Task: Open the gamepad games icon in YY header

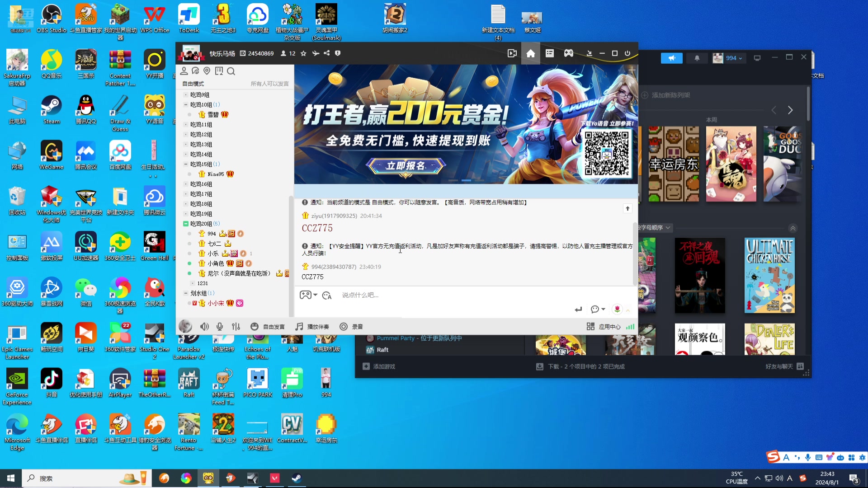Action: 569,53
